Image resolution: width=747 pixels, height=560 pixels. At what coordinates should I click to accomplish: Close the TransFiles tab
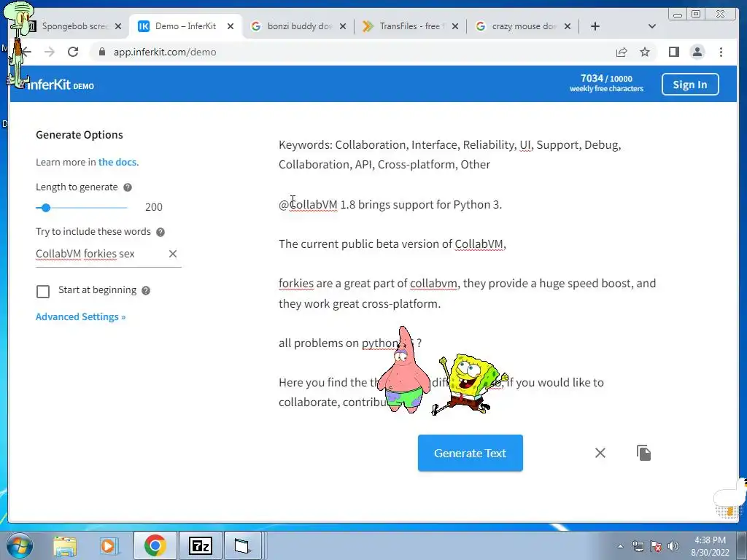pos(455,26)
